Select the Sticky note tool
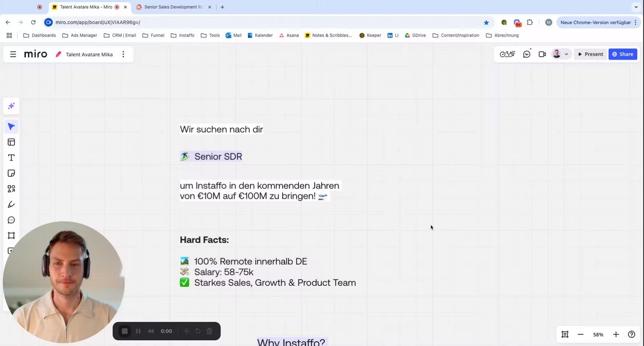The height and width of the screenshot is (346, 644). click(11, 173)
